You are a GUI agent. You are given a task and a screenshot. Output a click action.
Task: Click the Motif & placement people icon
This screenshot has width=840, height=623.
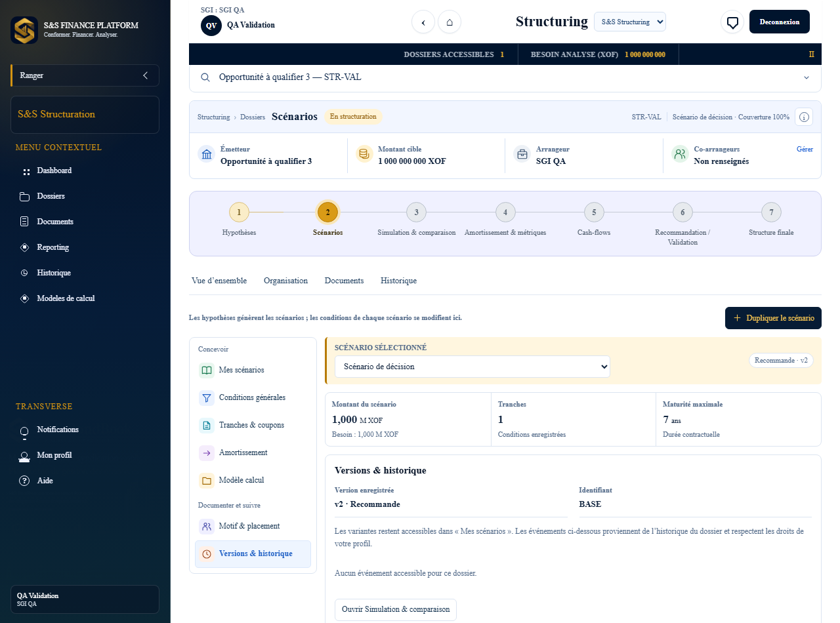(x=207, y=526)
